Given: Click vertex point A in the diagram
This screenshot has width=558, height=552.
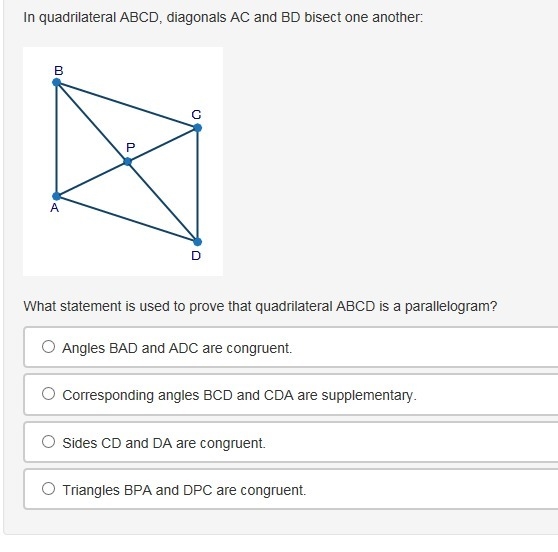Looking at the screenshot, I should (x=57, y=196).
